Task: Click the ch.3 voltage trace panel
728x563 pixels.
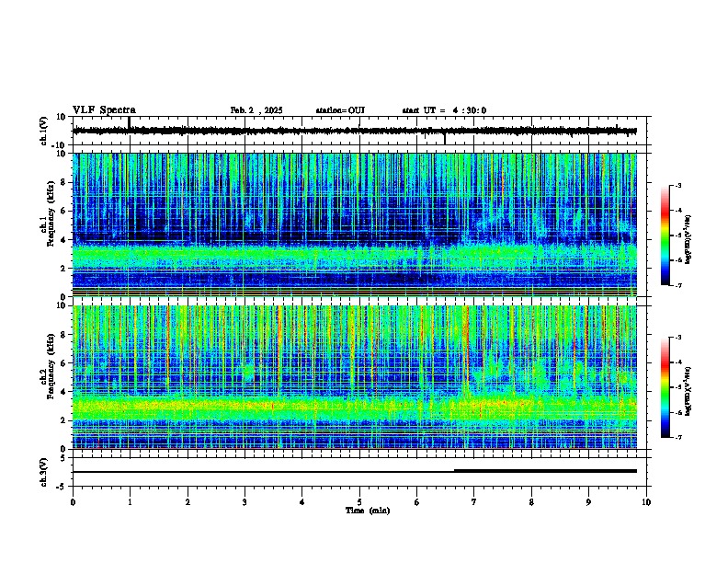Action: [361, 472]
